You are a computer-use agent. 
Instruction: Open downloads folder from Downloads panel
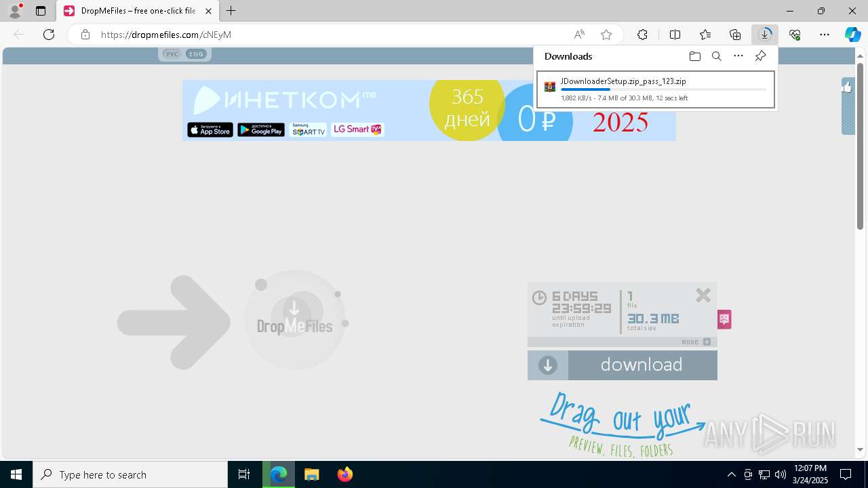point(694,56)
